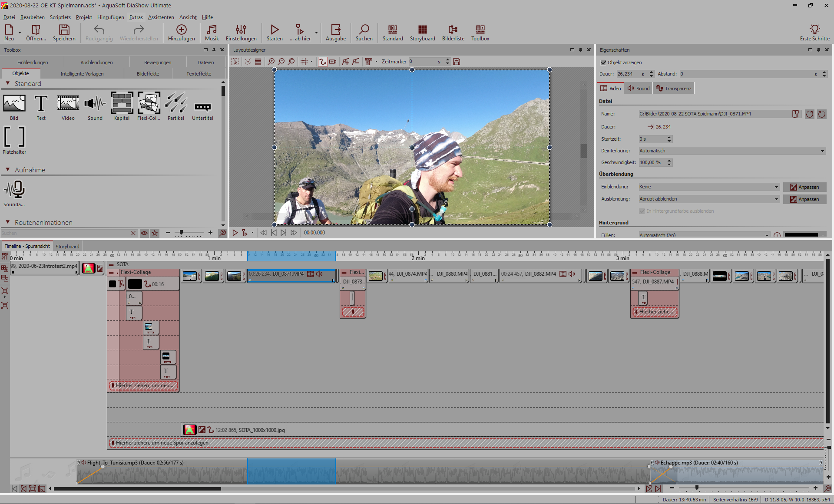
Task: Click the Storyboard view icon in toolbar
Action: pos(422,33)
